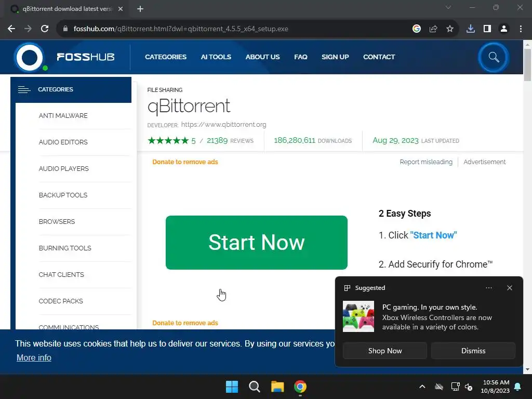Click the 186,280,611 downloads count
532x399 pixels.
tap(295, 140)
